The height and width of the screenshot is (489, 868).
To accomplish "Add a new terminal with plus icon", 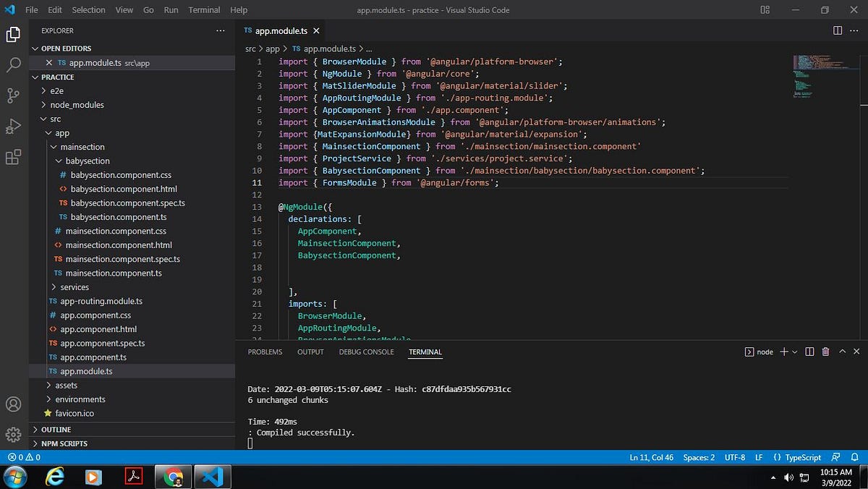I will tap(783, 352).
